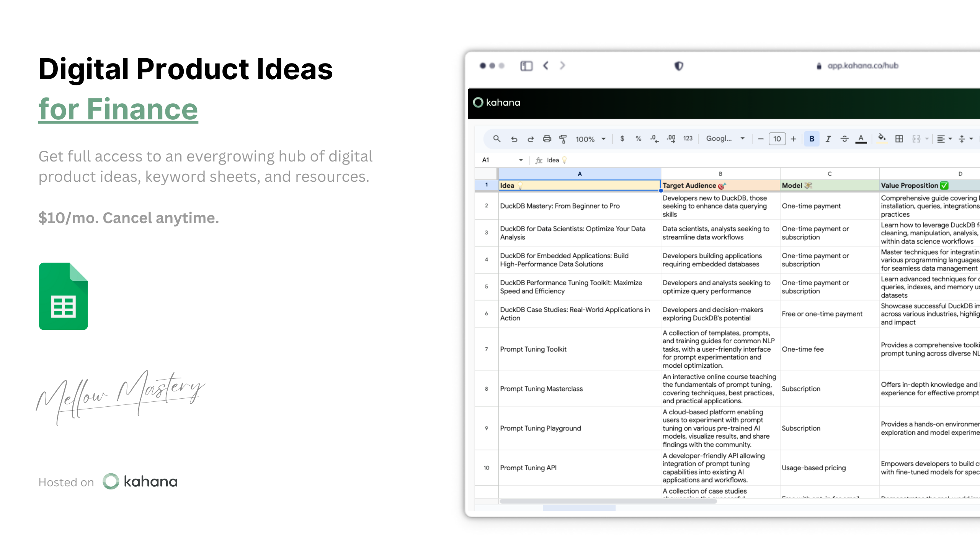This screenshot has width=980, height=551.
Task: Select the One-time fee cell
Action: tap(830, 349)
